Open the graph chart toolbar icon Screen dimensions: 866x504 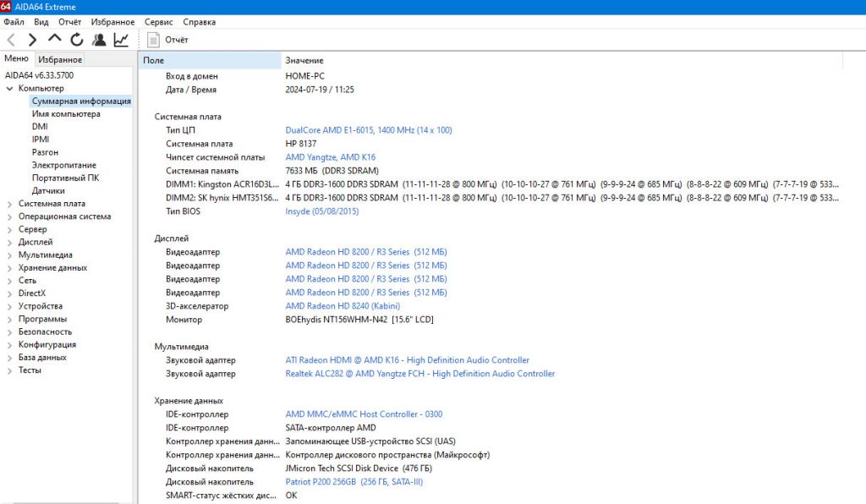click(121, 40)
